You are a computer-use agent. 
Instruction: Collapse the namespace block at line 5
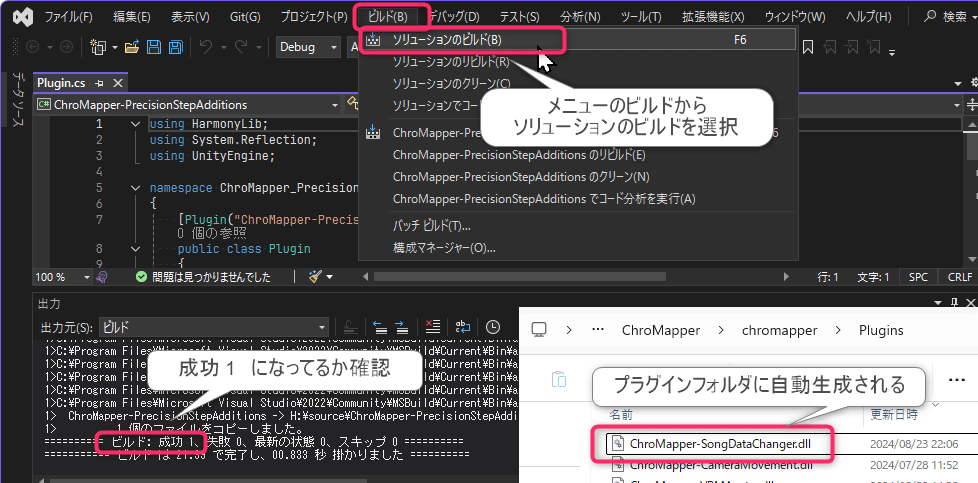coord(136,188)
